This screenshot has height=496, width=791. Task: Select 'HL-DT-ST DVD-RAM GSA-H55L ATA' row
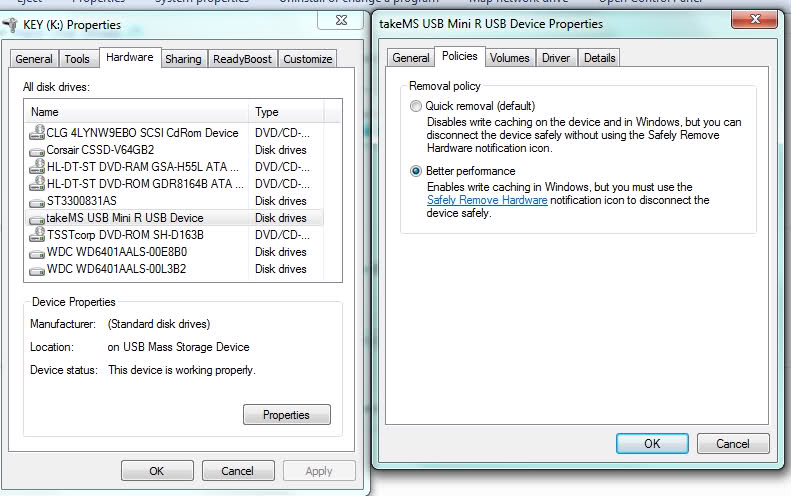(174, 167)
